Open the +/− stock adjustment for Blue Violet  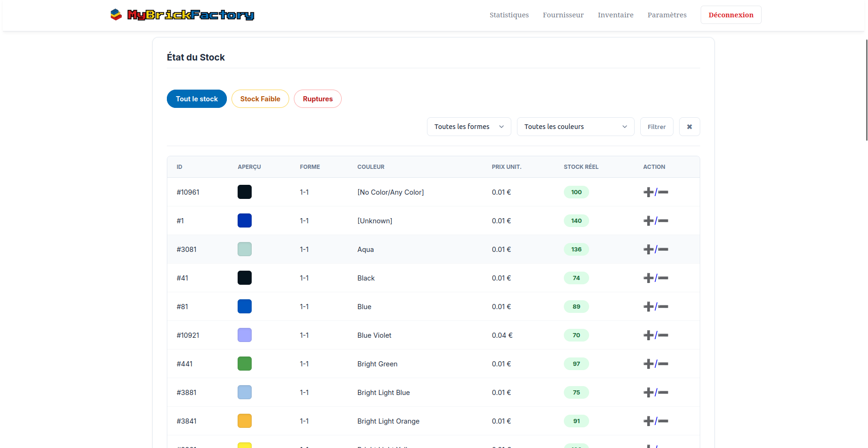[x=655, y=335]
